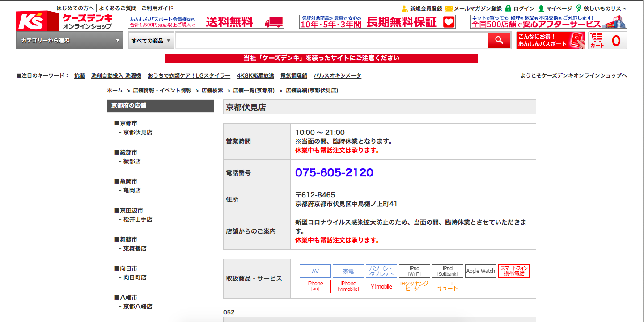Screen dimensions: 644x322
Task: Click the K's Denki online shop logo
Action: point(65,21)
